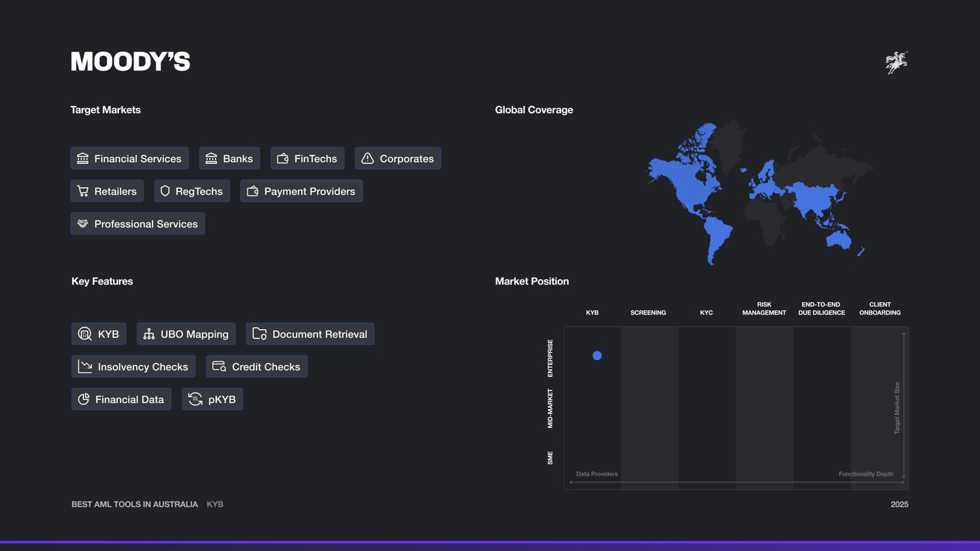Click the SCREENING column header
This screenshot has height=551, width=980.
(648, 313)
